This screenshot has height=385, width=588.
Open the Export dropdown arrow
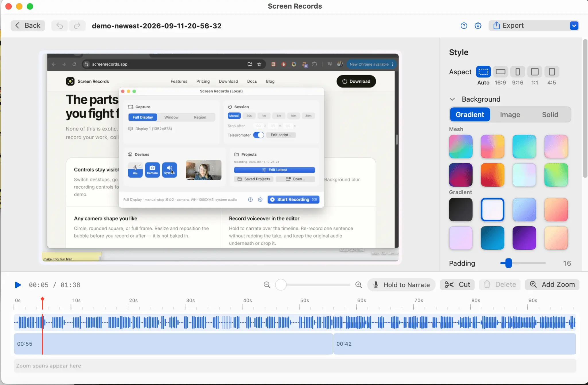(x=574, y=26)
